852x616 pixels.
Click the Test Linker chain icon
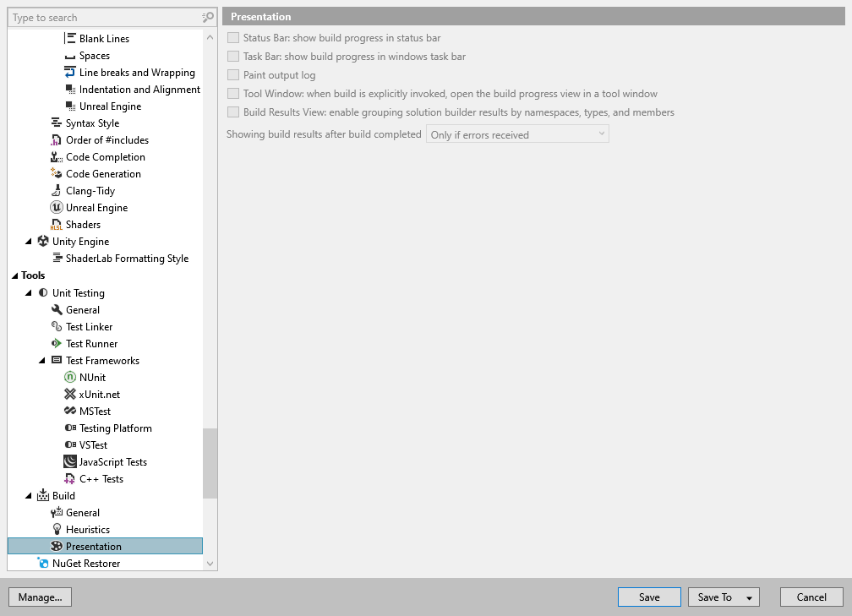coord(57,326)
